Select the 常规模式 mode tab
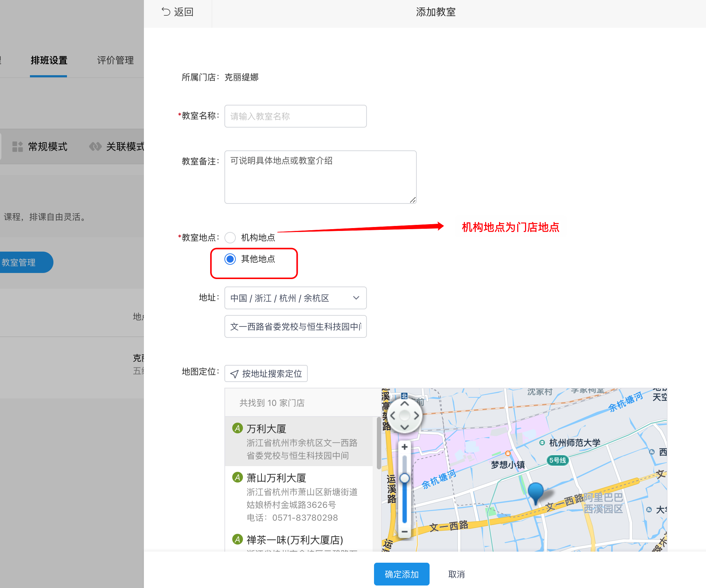706x588 pixels. pos(40,146)
